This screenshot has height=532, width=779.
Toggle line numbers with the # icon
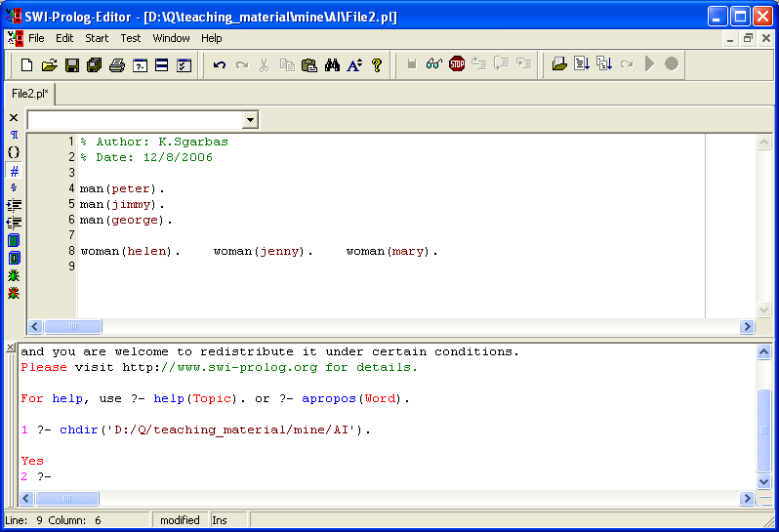(x=14, y=172)
